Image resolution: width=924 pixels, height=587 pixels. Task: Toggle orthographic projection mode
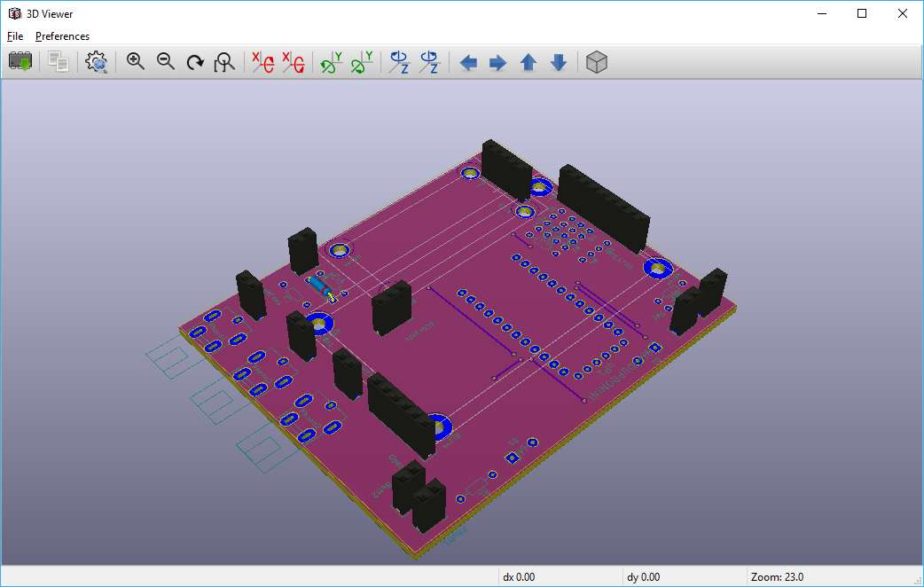[x=596, y=61]
